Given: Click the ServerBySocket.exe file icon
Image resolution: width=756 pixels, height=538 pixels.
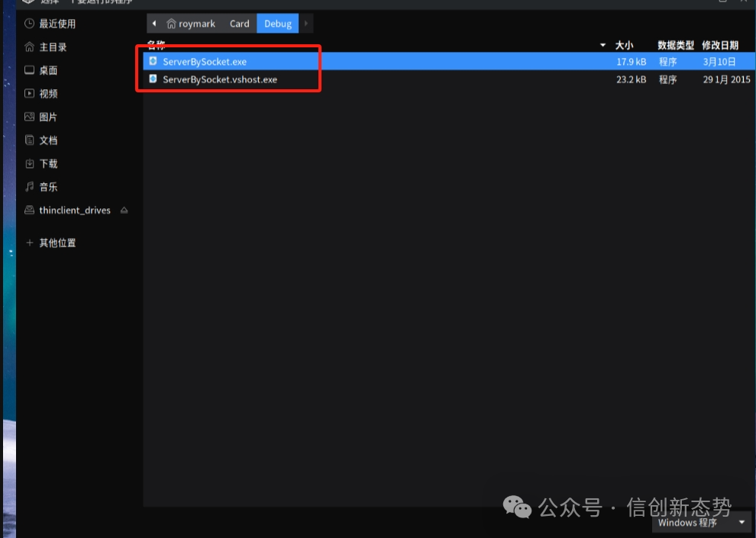Looking at the screenshot, I should pos(153,61).
